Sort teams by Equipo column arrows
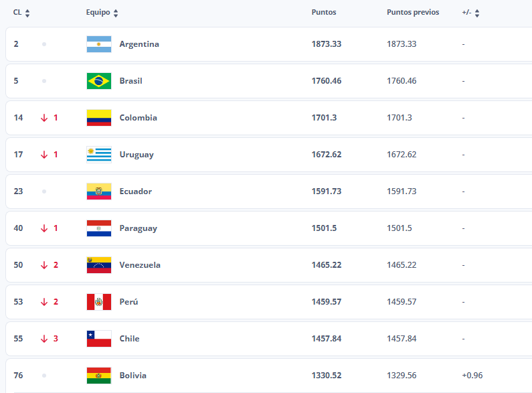Viewport: 532px width, 393px height. tap(116, 13)
